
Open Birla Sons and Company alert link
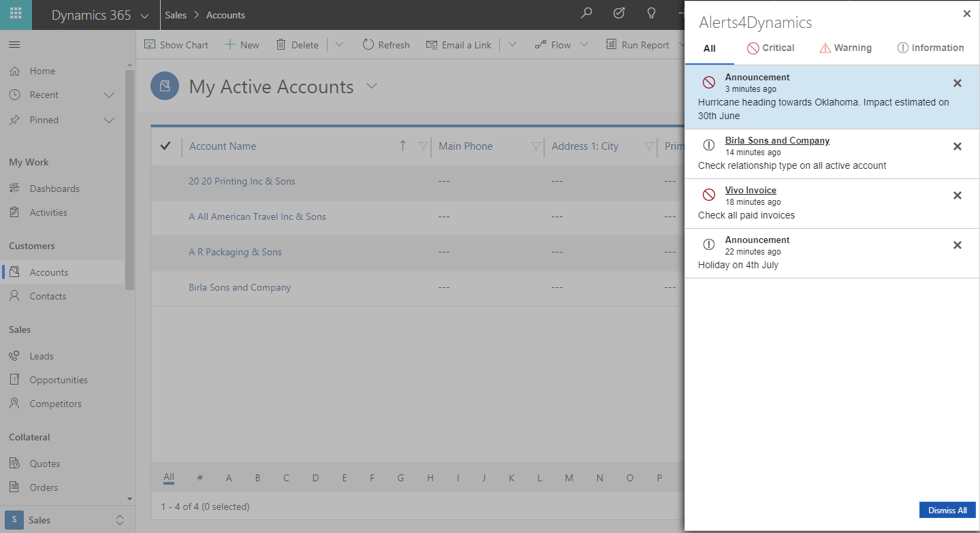[777, 141]
